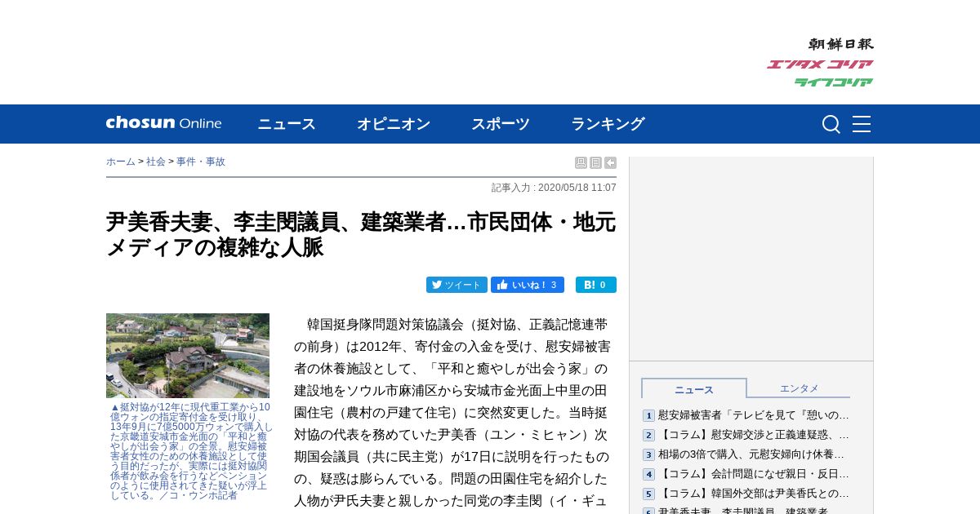Click the chosun Online logo
The height and width of the screenshot is (514, 980).
coord(163,123)
